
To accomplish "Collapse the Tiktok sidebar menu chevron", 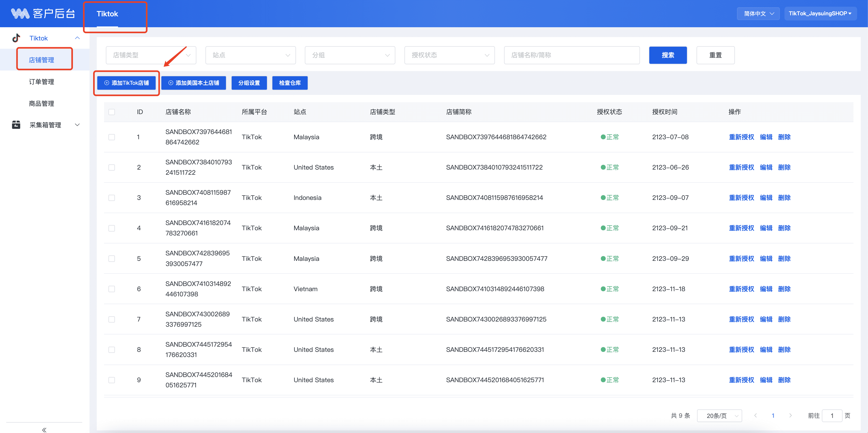I will 77,38.
